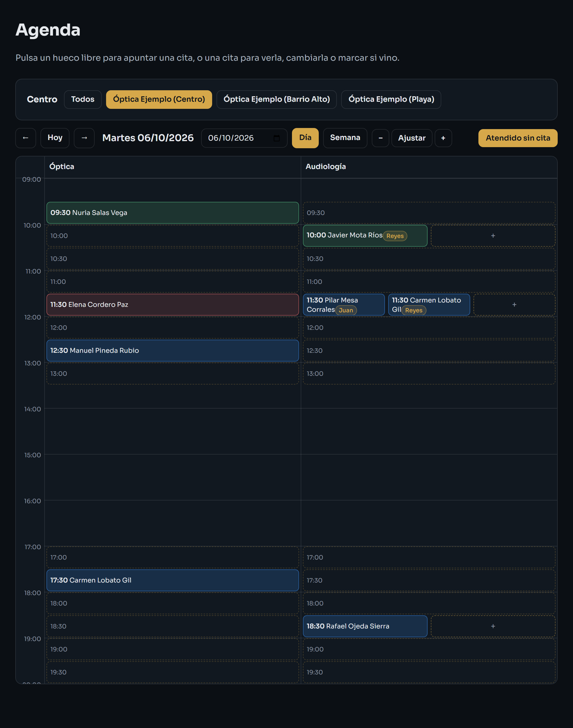Go to previous day with left arrow
This screenshot has width=573, height=728.
[x=25, y=138]
